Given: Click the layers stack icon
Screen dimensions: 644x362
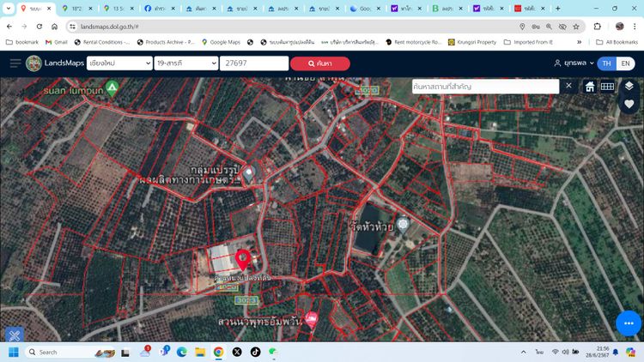Looking at the screenshot, I should pyautogui.click(x=629, y=86).
